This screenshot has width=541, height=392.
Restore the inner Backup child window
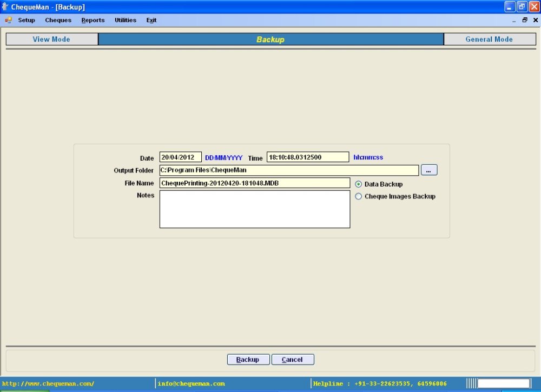tap(525, 21)
